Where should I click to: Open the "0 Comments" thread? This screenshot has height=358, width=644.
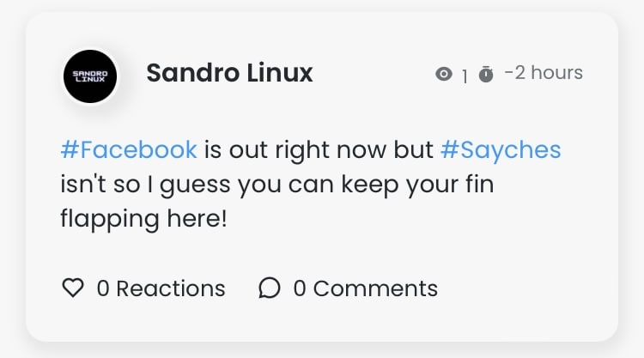point(365,288)
